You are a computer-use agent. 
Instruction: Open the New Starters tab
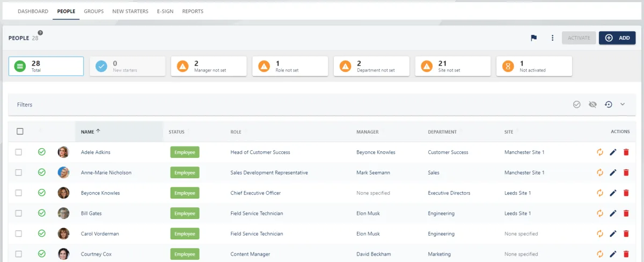pyautogui.click(x=130, y=11)
